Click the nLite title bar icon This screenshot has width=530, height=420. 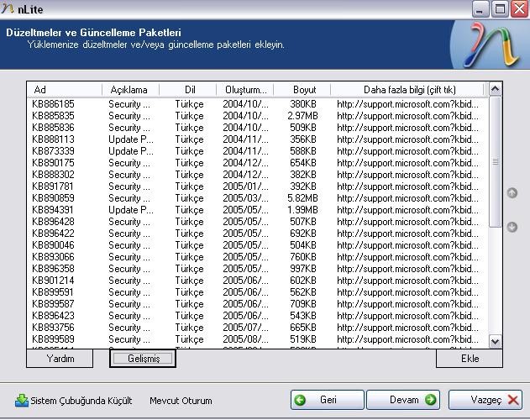(8, 9)
